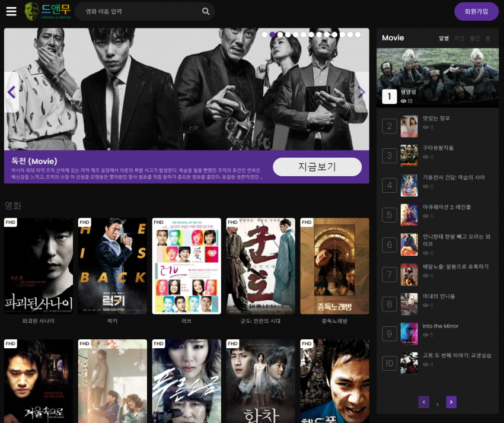Open 아내의 언니들 ranking entry
The height and width of the screenshot is (423, 504).
click(x=439, y=296)
